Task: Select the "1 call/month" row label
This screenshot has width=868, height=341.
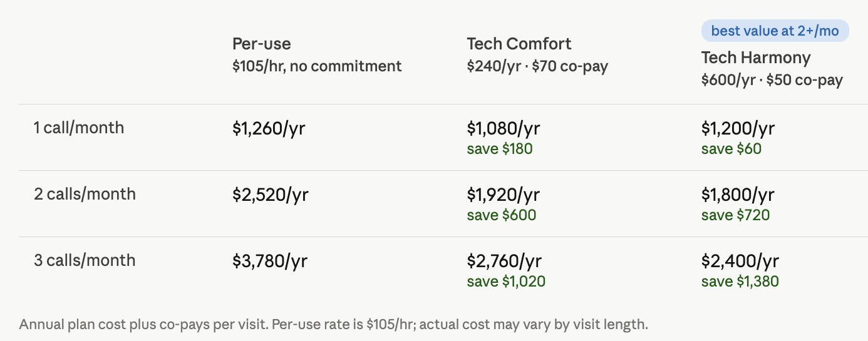Action: [79, 128]
